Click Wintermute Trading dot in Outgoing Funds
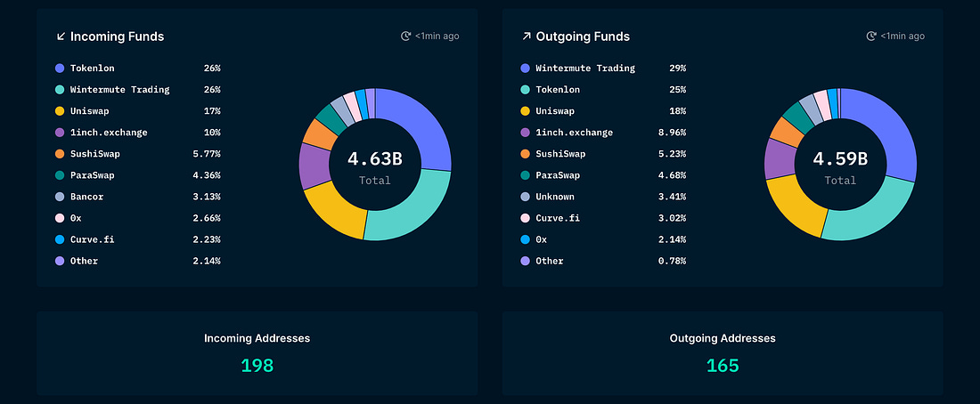The image size is (980, 404). (x=526, y=68)
